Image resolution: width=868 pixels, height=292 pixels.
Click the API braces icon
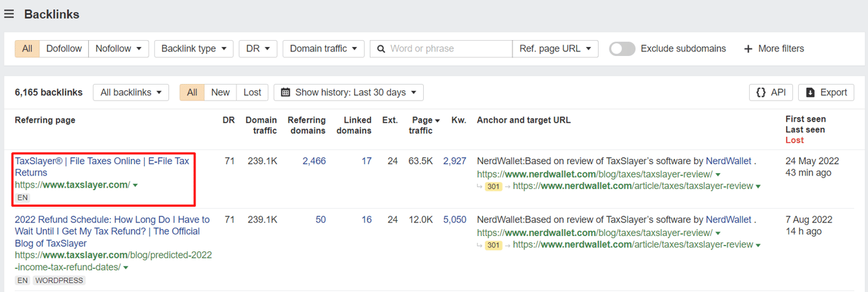click(x=761, y=93)
